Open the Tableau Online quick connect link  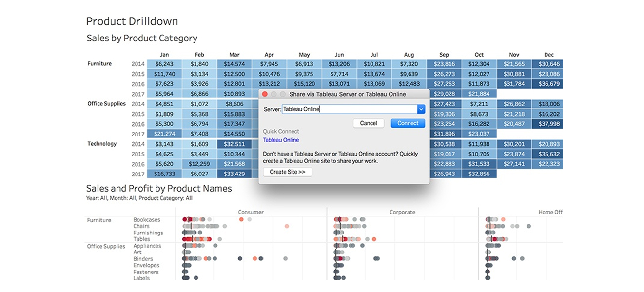pyautogui.click(x=281, y=140)
